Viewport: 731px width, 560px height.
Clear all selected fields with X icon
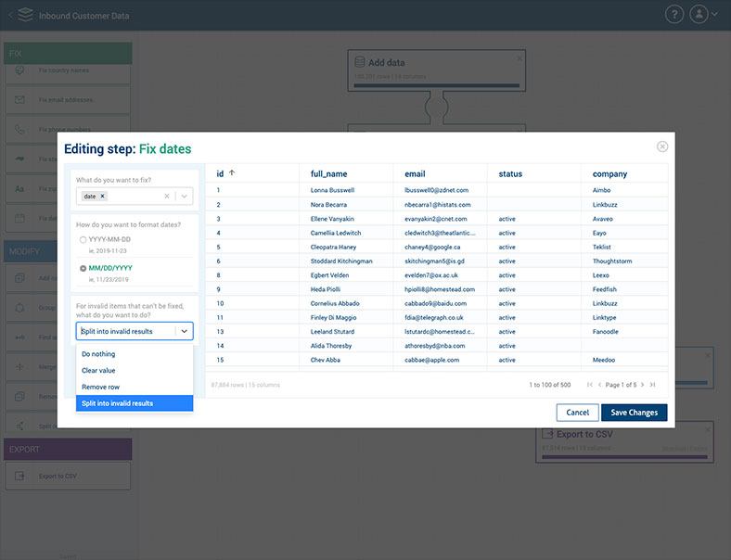[x=167, y=197]
